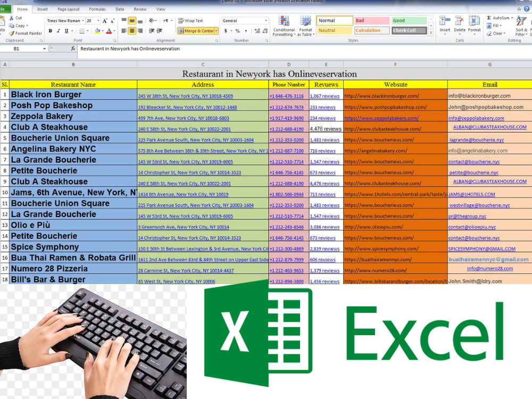Open the Alignment dialog launcher
Viewport: 532px width, 399px height.
tap(217, 41)
